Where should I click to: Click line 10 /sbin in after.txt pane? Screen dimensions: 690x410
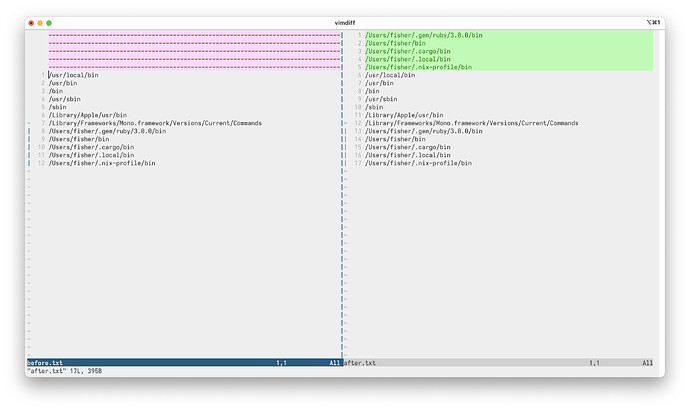[x=374, y=107]
